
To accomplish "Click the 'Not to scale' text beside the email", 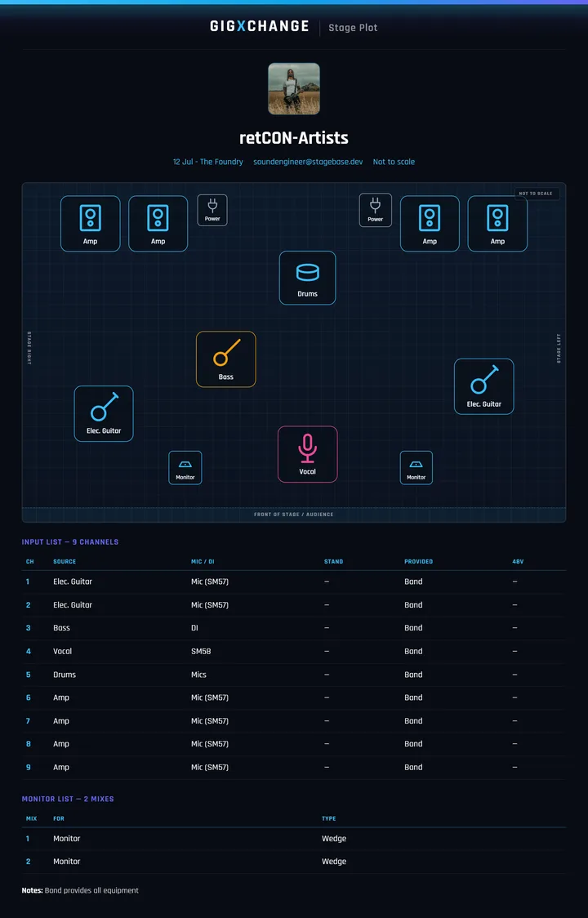I will [394, 162].
